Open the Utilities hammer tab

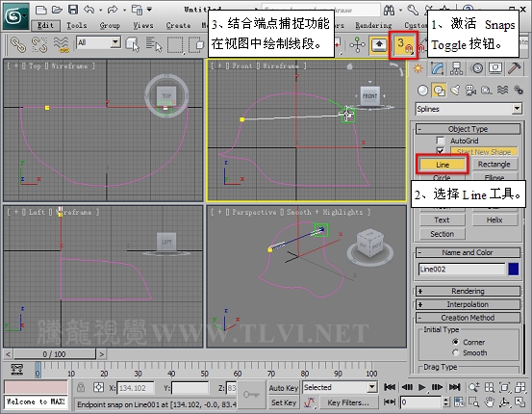pos(515,68)
